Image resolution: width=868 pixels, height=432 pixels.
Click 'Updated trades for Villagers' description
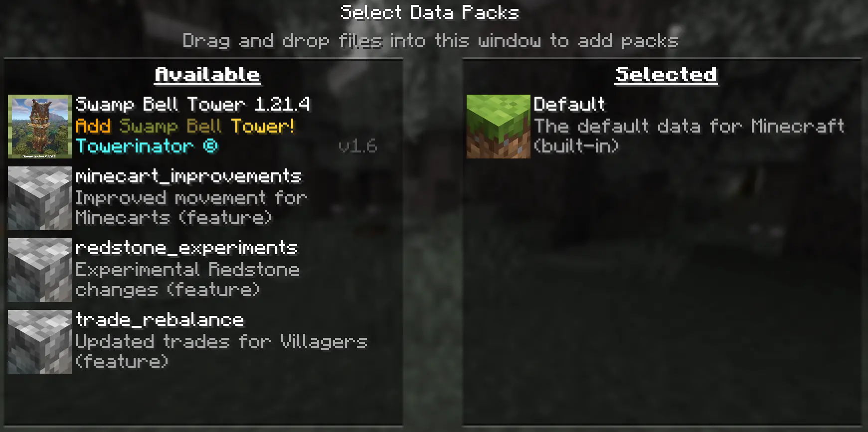point(221,351)
